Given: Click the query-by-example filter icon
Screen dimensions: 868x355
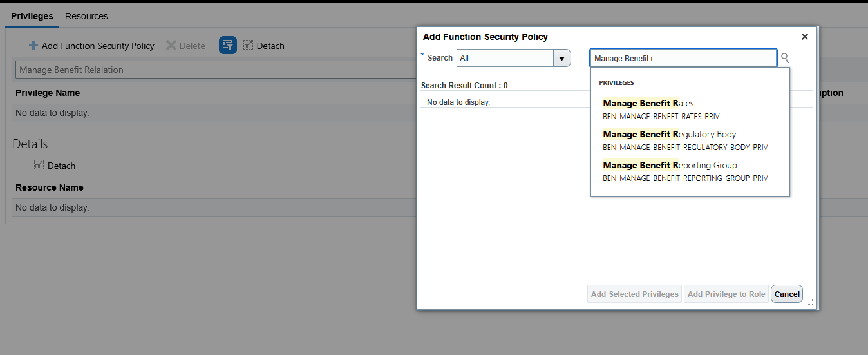Looking at the screenshot, I should [x=228, y=45].
